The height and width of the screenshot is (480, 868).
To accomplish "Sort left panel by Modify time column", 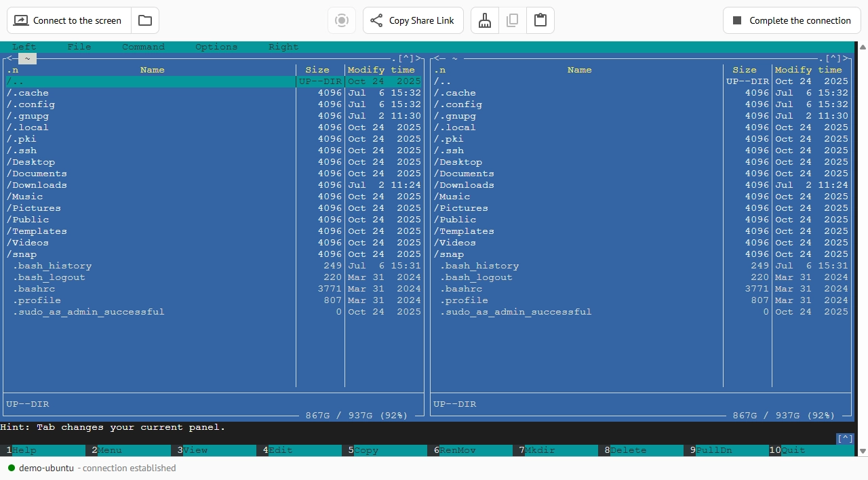I will tap(381, 70).
